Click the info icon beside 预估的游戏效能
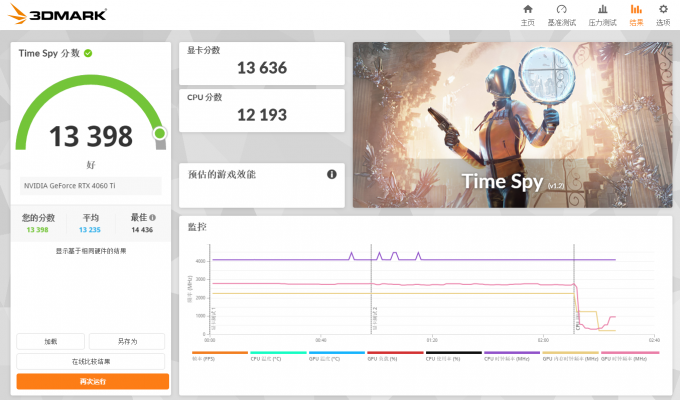The width and height of the screenshot is (680, 400). click(332, 174)
